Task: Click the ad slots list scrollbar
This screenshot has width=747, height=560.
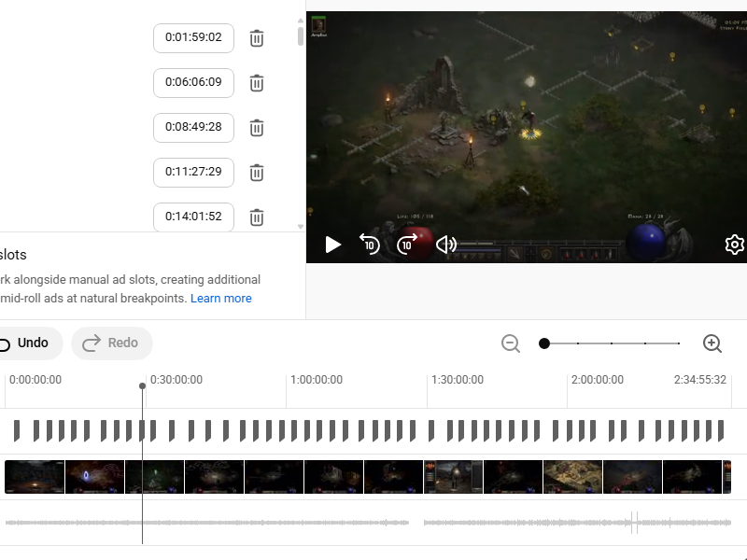Action: 300,36
